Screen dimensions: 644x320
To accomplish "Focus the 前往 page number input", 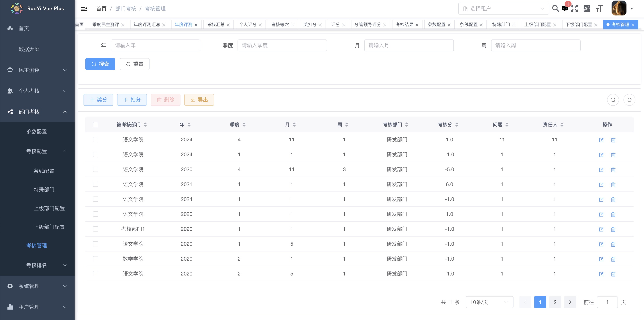I will pos(607,302).
